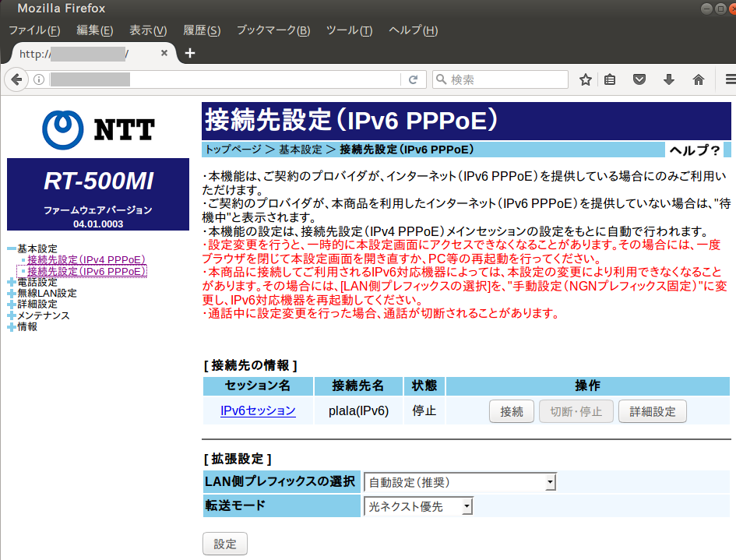Open 接続先設定(IPv6 PPPoE) sidebar link
Screen dimensions: 736x560
coord(86,271)
